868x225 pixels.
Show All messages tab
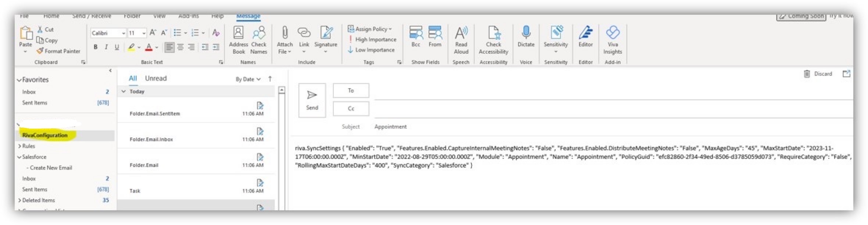coord(133,78)
